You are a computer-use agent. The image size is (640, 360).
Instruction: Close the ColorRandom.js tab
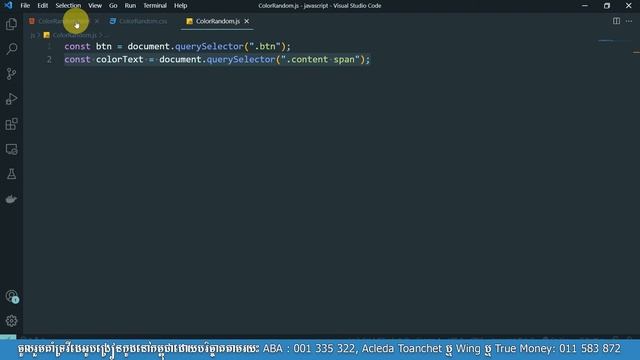point(247,21)
